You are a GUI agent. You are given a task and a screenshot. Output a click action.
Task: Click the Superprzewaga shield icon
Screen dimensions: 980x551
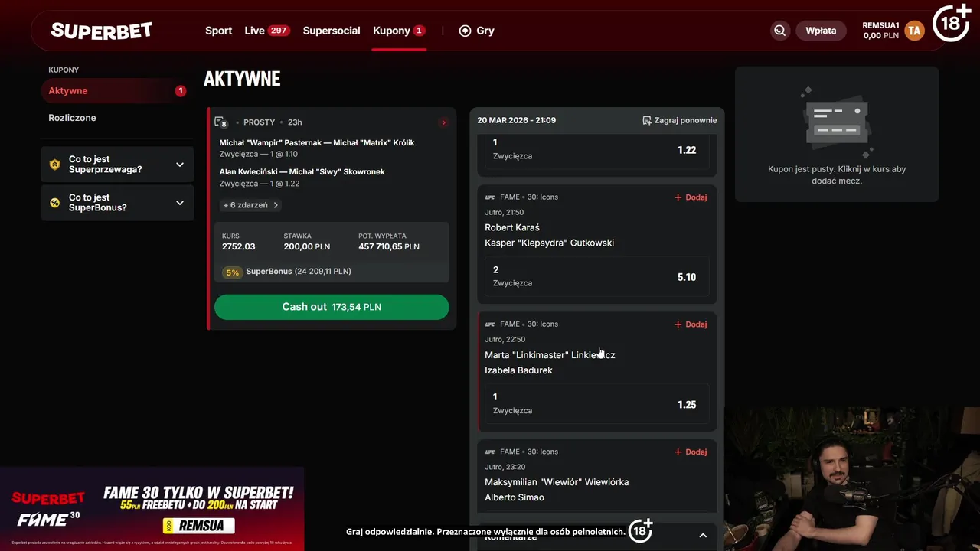pos(54,165)
